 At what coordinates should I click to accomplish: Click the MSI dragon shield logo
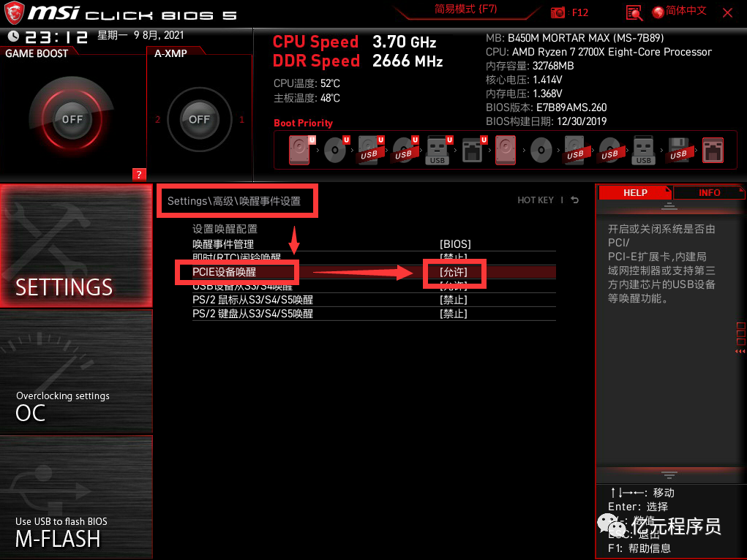[14, 13]
